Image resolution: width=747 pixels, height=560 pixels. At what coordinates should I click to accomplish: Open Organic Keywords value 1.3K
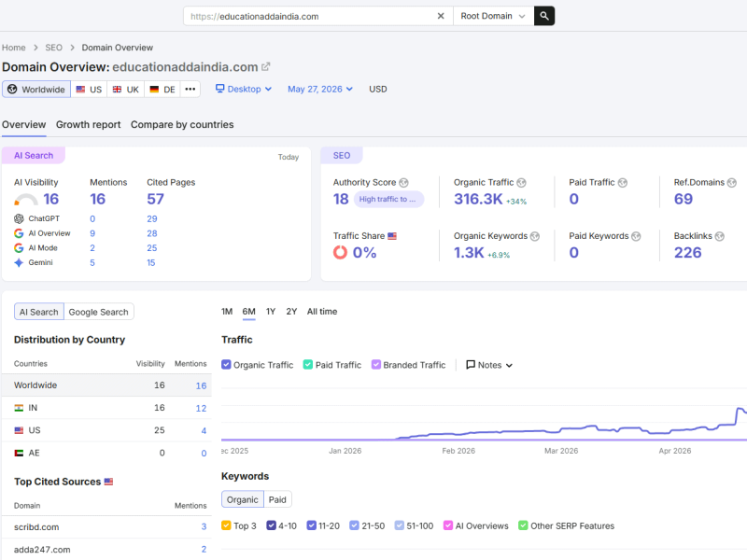pyautogui.click(x=469, y=252)
